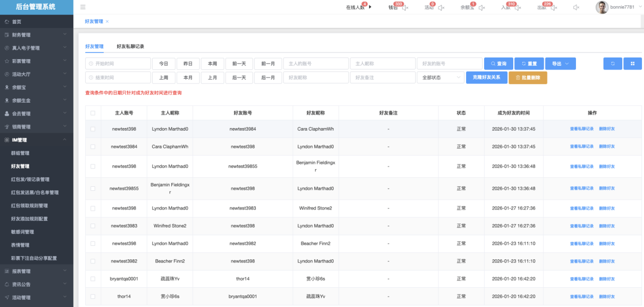Click the 查询 search button
Screen dimensions: 644x307
[498, 64]
